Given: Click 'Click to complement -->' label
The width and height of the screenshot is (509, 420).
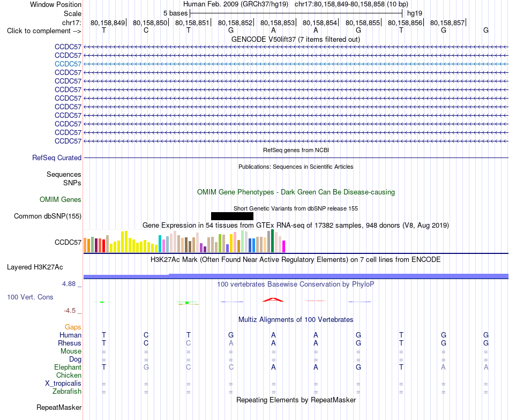Looking at the screenshot, I should tap(44, 31).
